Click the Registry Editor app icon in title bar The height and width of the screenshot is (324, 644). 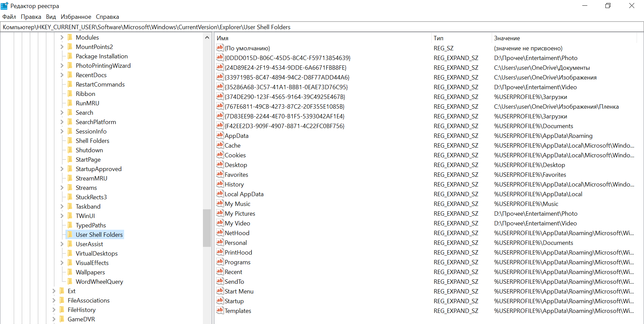click(4, 6)
